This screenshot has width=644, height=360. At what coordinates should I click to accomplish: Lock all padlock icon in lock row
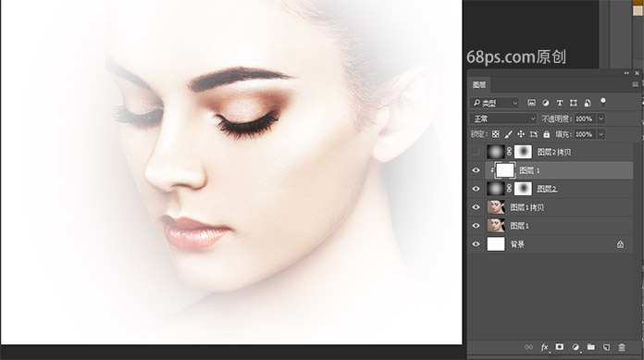[x=546, y=134]
